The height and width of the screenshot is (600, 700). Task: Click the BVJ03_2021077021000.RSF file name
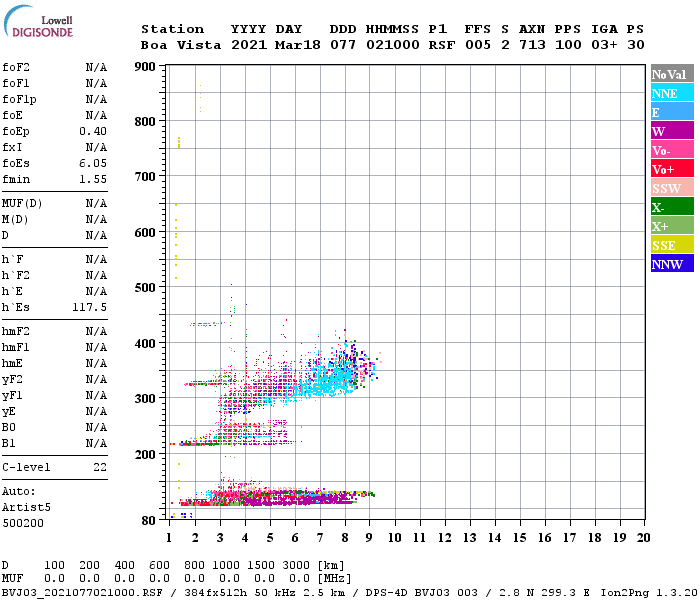pos(82,593)
